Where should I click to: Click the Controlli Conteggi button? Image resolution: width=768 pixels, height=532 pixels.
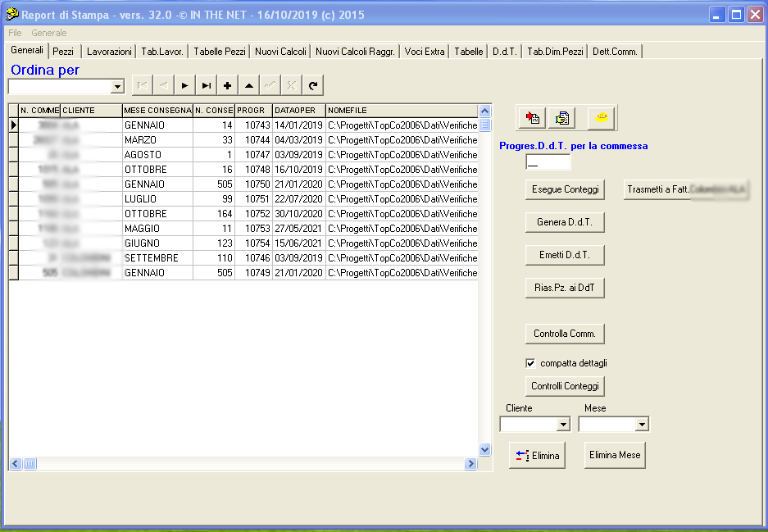[x=566, y=386]
